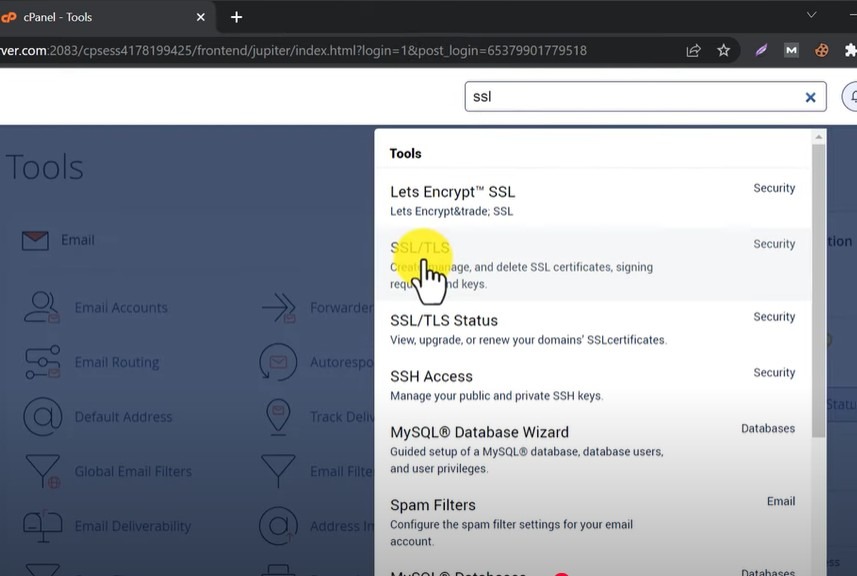Click the Default Address tool icon
Viewport: 857px width, 576px height.
point(41,416)
